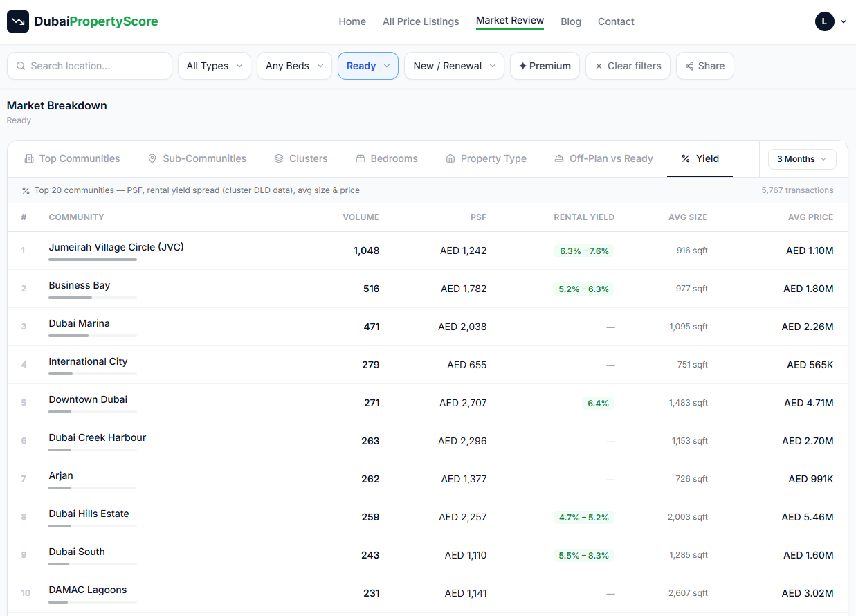Open the New / Renewal dropdown
The image size is (856, 616).
pyautogui.click(x=454, y=66)
